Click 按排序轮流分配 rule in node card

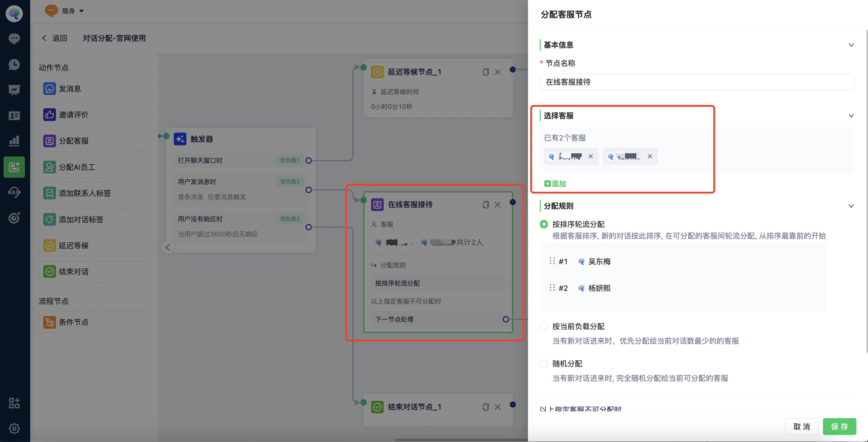[x=438, y=283]
